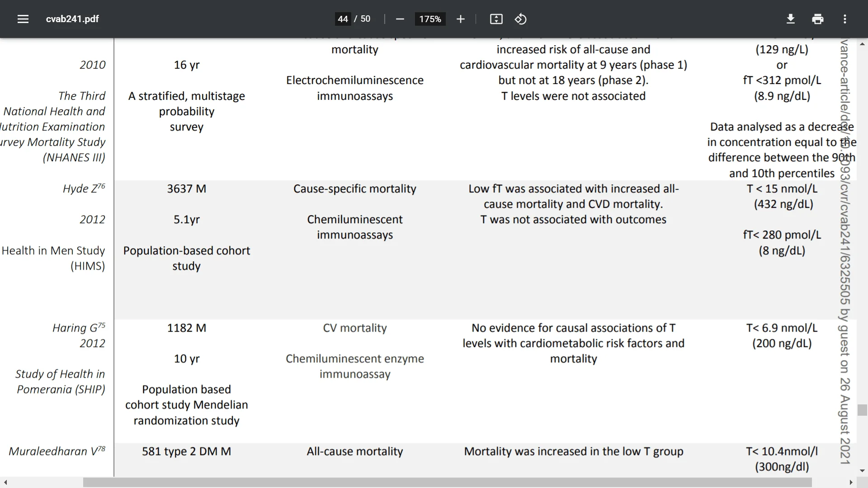The image size is (868, 488).
Task: Click the follow-up duration 16 yr
Action: (187, 65)
